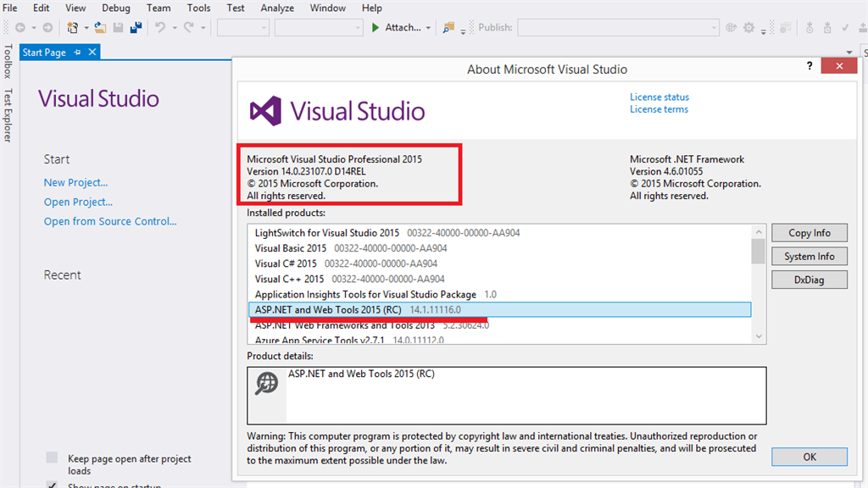Click the Open File folder icon
868x488 pixels.
(x=100, y=28)
